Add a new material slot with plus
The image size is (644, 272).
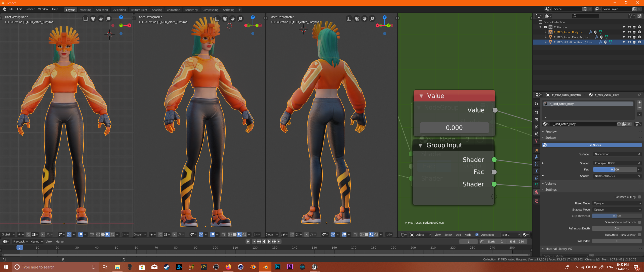click(x=639, y=103)
